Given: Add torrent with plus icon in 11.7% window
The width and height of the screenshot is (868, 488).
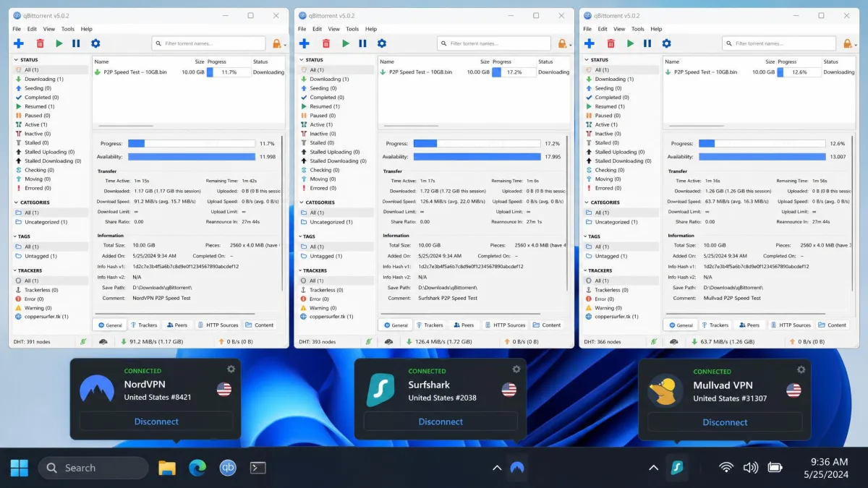Looking at the screenshot, I should [x=19, y=43].
